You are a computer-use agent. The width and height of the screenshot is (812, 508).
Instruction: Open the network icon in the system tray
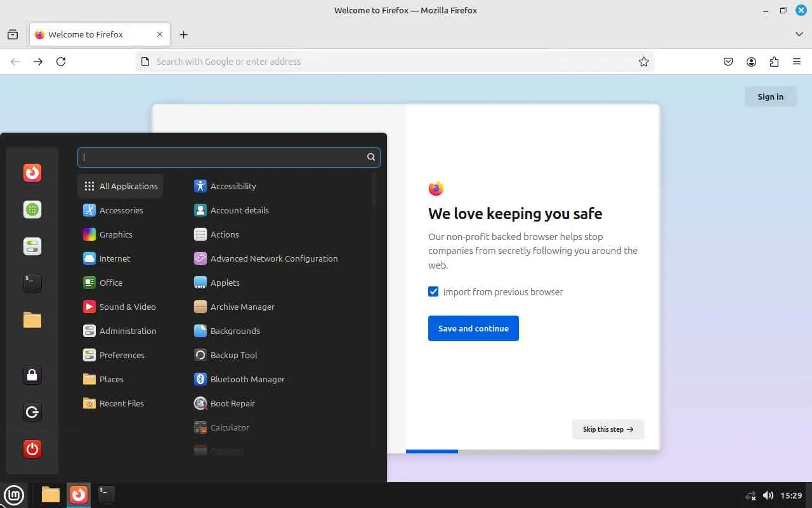pyautogui.click(x=750, y=495)
